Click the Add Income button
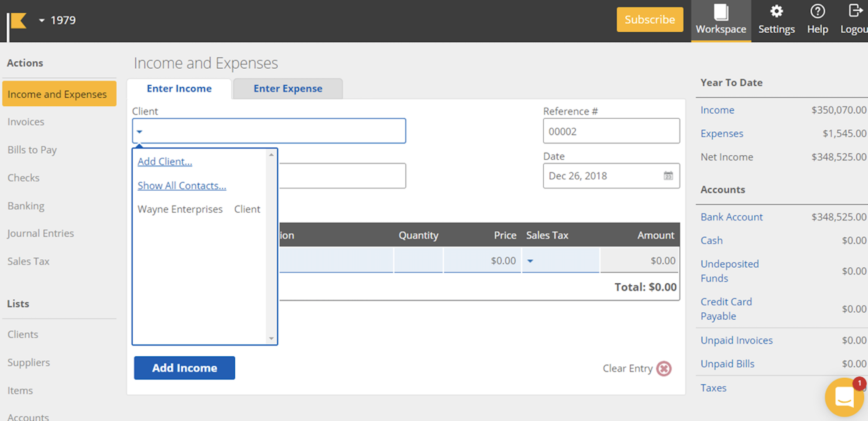 pyautogui.click(x=184, y=368)
